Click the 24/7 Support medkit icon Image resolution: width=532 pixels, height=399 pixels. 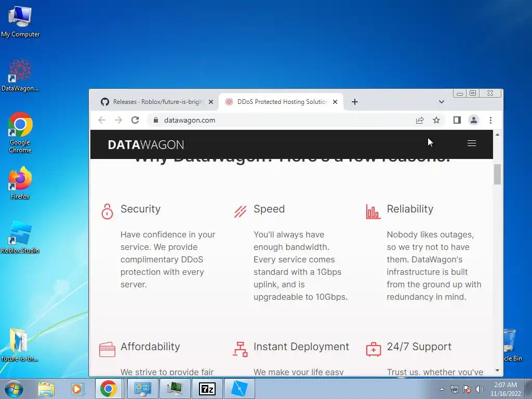click(x=373, y=350)
